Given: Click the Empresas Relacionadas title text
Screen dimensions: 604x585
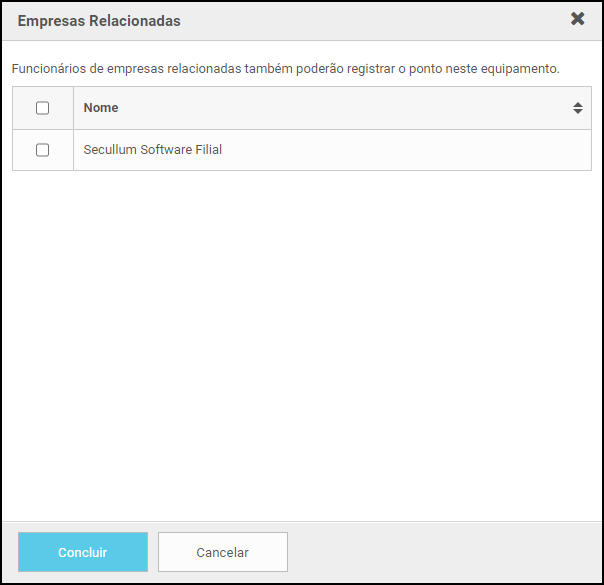Looking at the screenshot, I should click(99, 20).
